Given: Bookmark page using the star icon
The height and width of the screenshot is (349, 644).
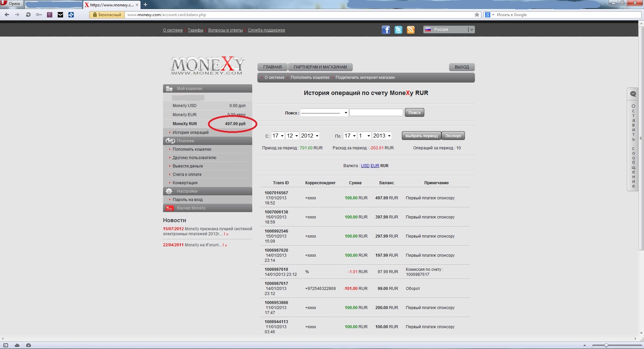Looking at the screenshot, I should coord(477,15).
